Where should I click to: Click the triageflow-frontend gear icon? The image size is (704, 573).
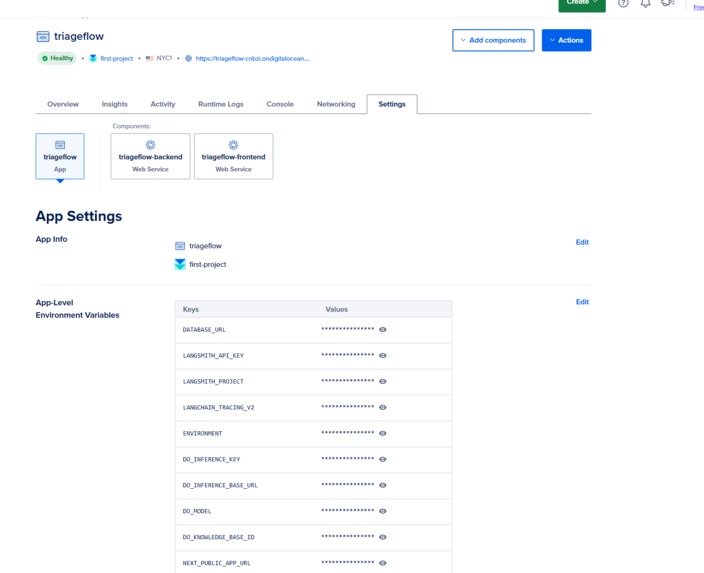coord(233,145)
